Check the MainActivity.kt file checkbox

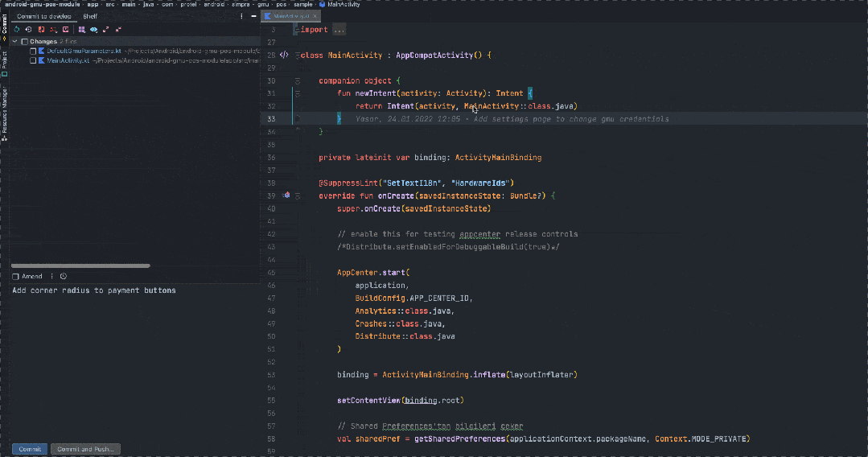click(x=33, y=60)
